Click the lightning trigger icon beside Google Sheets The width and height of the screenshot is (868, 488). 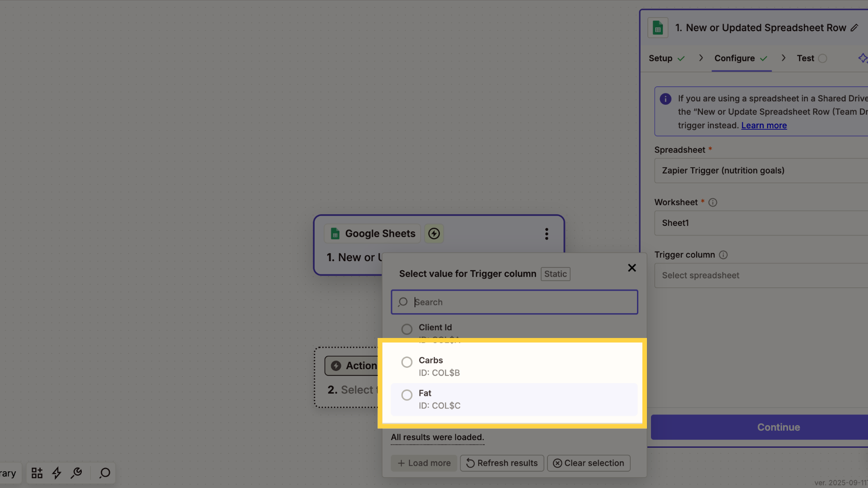pyautogui.click(x=434, y=234)
